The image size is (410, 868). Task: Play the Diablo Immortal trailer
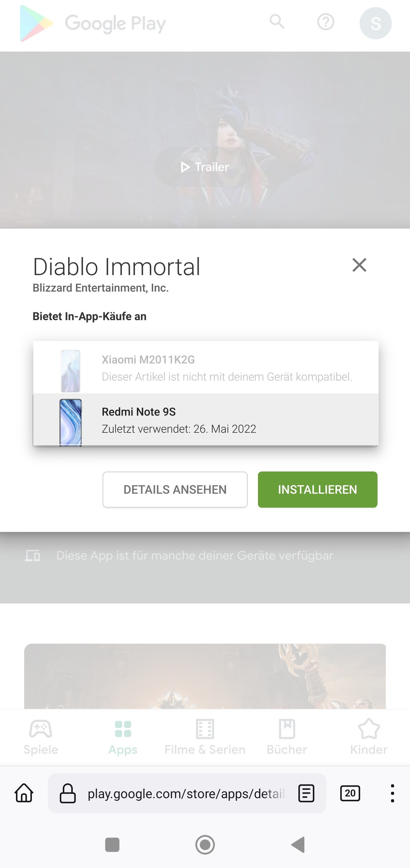[x=205, y=166]
